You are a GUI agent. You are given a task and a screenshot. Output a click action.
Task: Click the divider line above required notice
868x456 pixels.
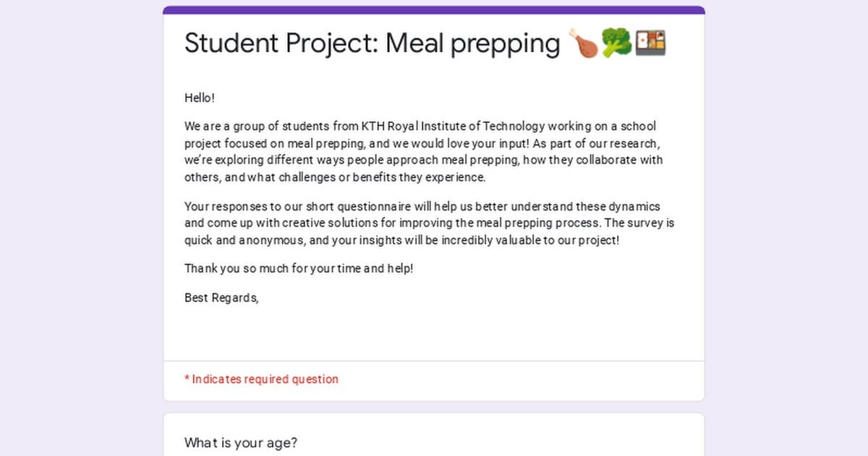tap(434, 360)
